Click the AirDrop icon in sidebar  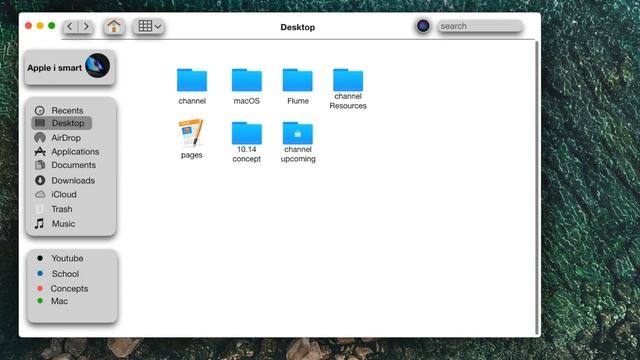[40, 138]
